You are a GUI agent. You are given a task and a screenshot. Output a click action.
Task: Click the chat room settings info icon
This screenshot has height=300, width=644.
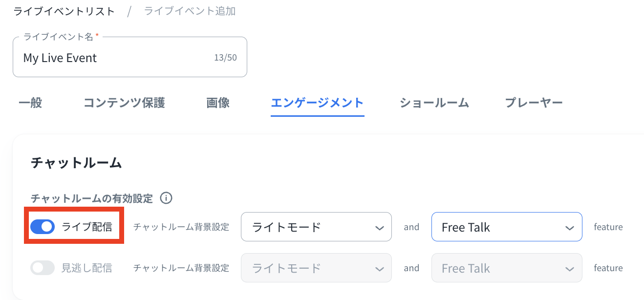tap(167, 198)
